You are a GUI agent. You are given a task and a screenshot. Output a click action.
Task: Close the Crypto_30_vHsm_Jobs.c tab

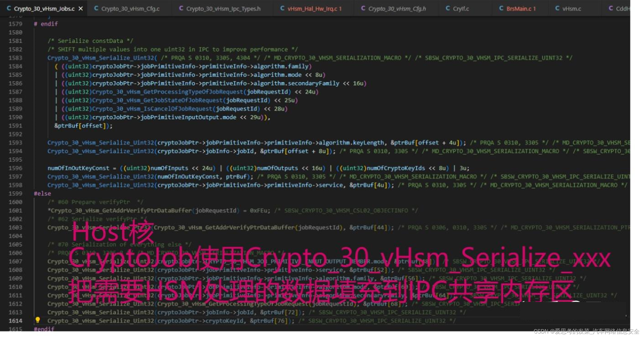[x=81, y=9]
